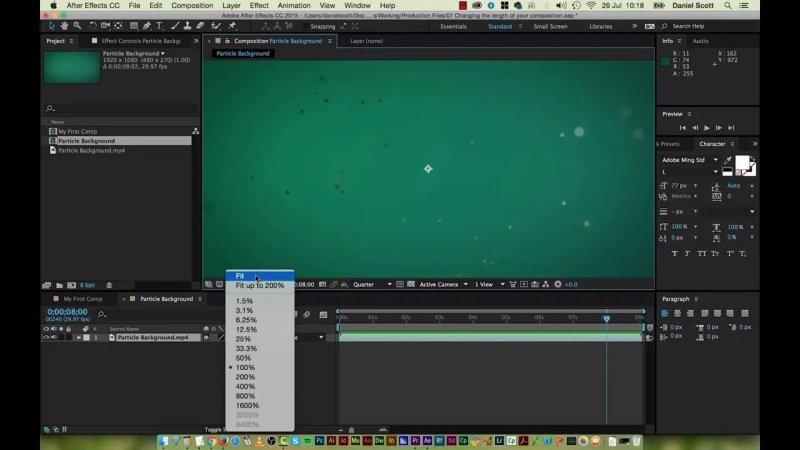Select the Unified Camera tool

click(x=106, y=26)
